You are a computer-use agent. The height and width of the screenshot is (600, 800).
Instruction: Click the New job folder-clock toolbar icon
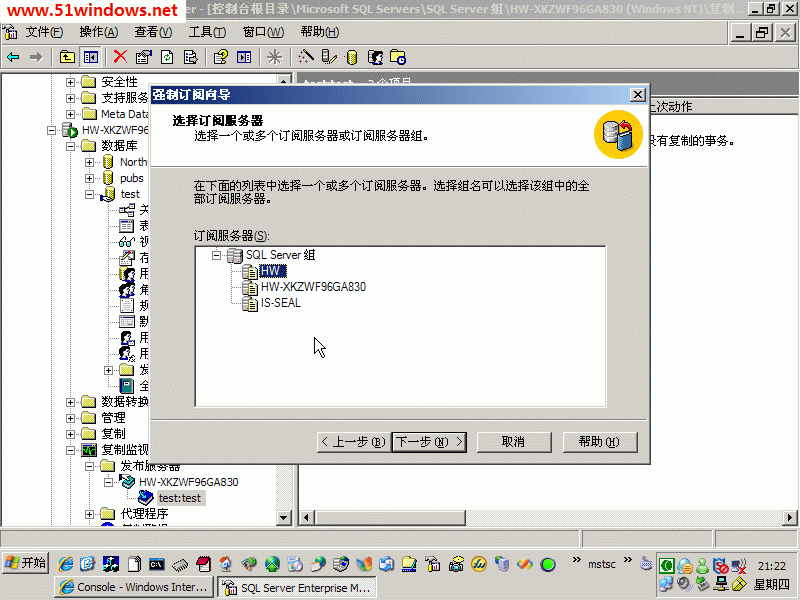tap(398, 57)
